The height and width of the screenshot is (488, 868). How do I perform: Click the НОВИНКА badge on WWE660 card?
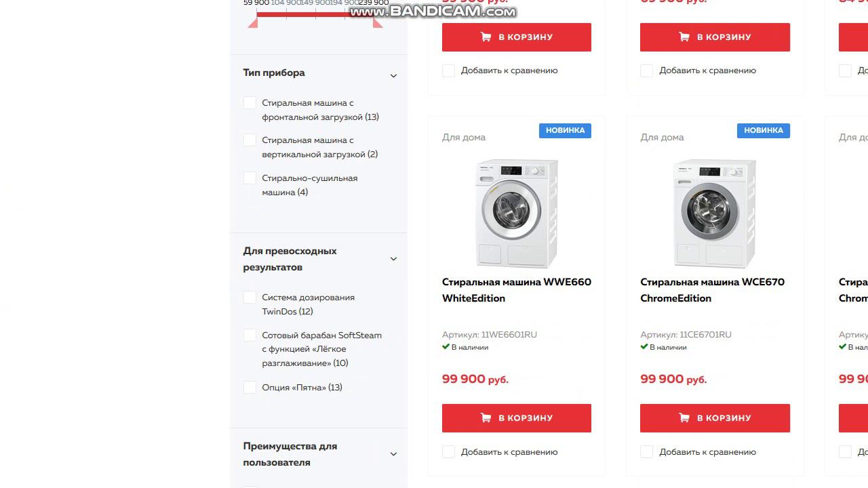565,130
